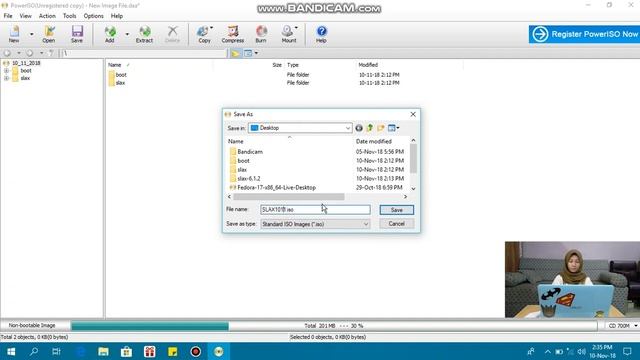This screenshot has height=360, width=640.
Task: Open the view mode dropdown arrow beside address bar
Action: (256, 53)
